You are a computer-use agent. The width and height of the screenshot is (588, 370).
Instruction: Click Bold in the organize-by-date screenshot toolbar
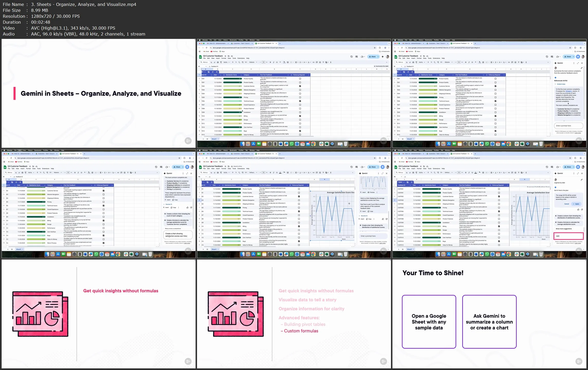click(466, 173)
